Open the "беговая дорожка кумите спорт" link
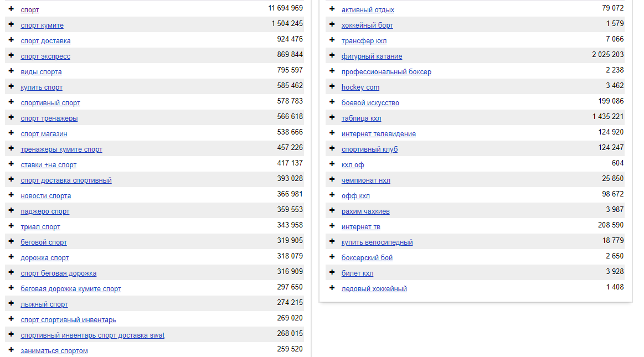 (x=71, y=289)
